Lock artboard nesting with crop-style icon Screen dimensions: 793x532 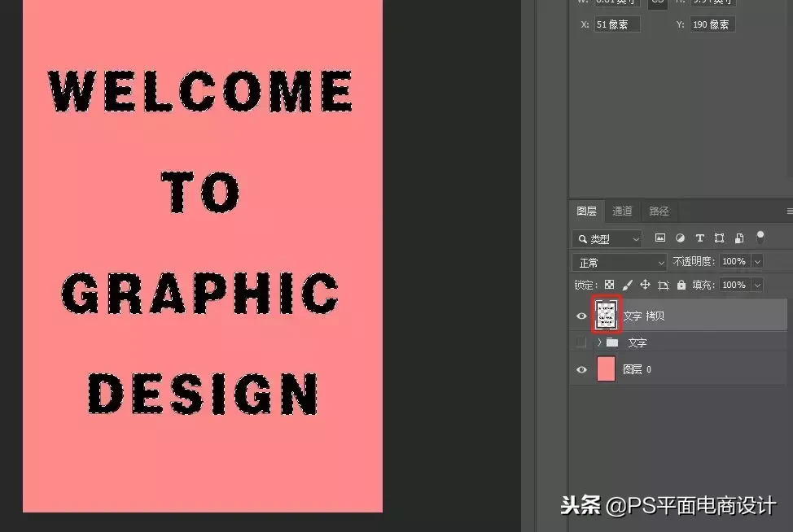(x=663, y=286)
